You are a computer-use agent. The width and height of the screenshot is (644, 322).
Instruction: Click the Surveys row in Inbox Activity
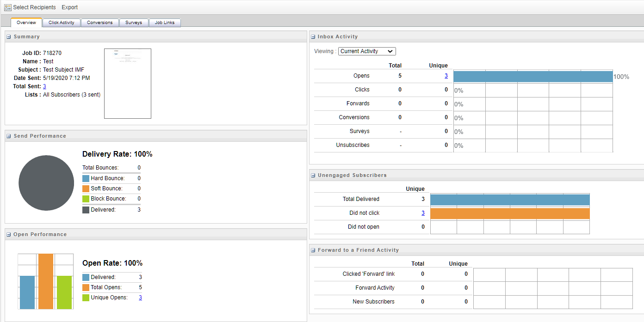(359, 131)
